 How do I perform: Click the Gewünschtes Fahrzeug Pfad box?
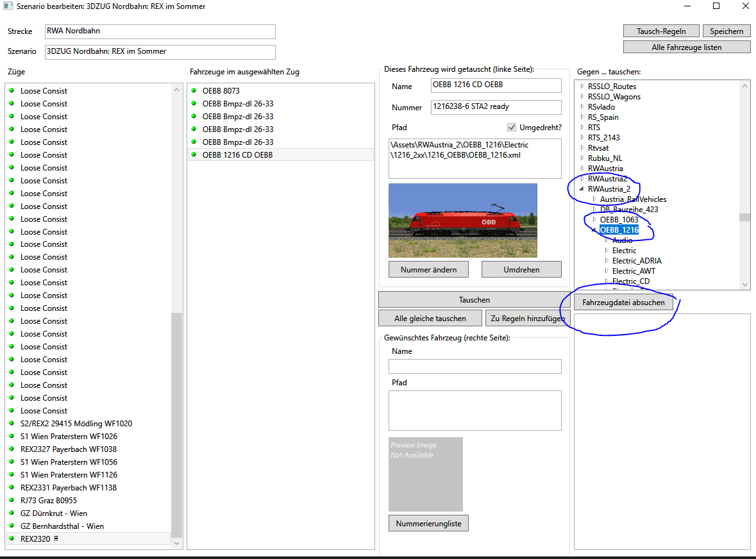point(475,410)
